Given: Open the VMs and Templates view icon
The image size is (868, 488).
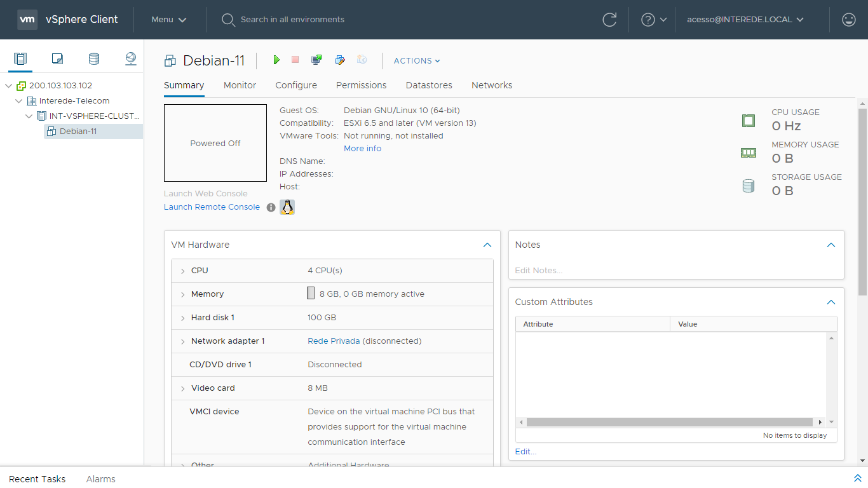Looking at the screenshot, I should 57,59.
